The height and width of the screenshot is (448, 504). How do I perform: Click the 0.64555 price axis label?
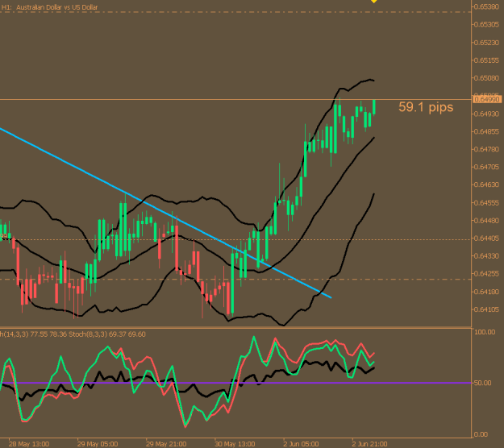[487, 202]
